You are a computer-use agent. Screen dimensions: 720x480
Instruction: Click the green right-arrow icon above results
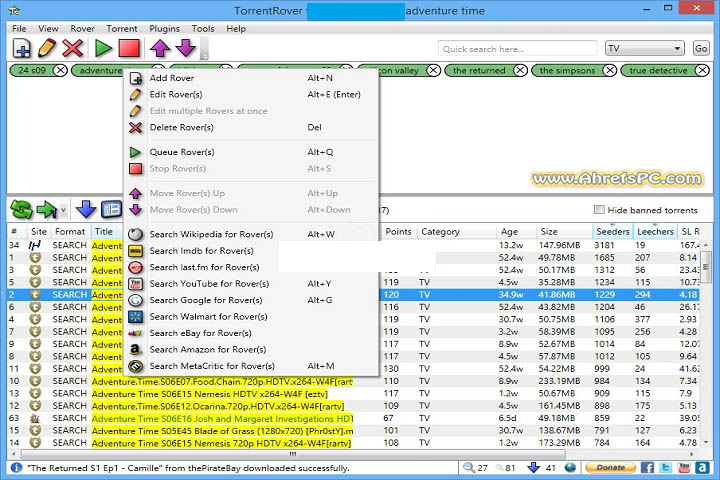pos(46,210)
